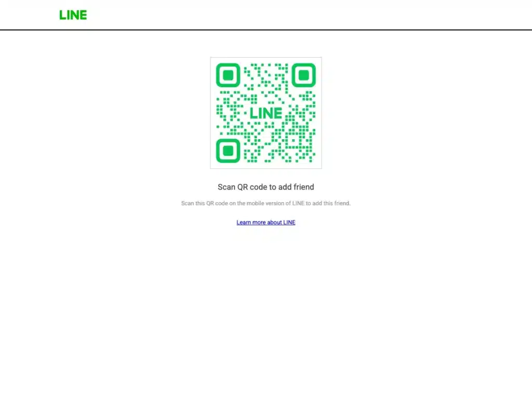Click the QR dots between the top finder squares
This screenshot has width=532, height=399.
coord(265,76)
